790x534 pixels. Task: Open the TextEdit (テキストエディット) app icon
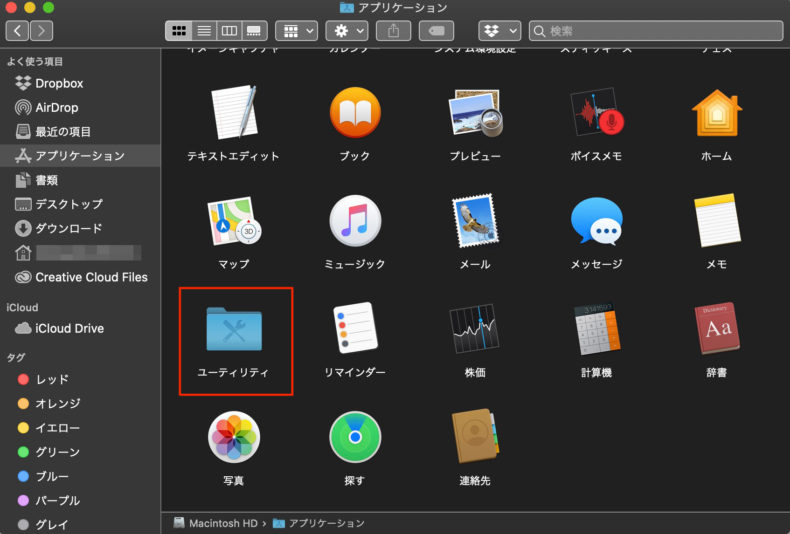234,112
